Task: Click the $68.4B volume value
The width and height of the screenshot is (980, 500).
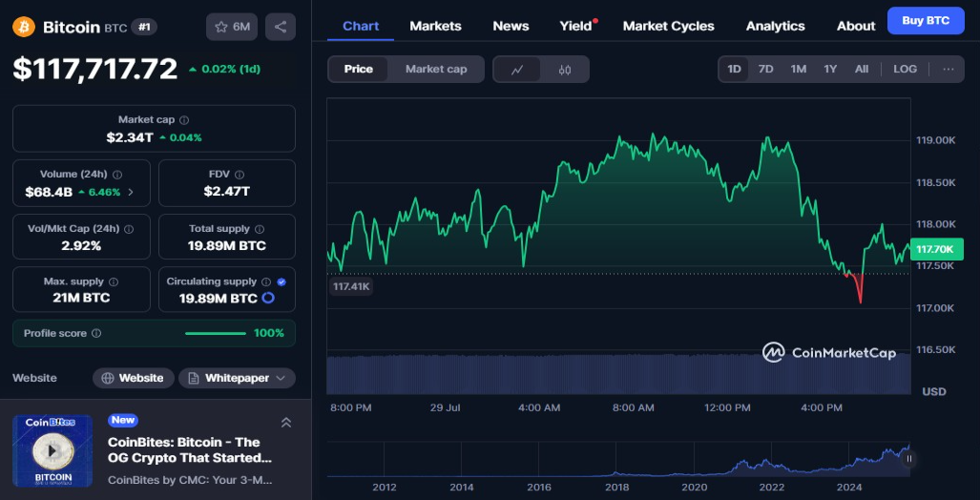Action: pyautogui.click(x=49, y=193)
